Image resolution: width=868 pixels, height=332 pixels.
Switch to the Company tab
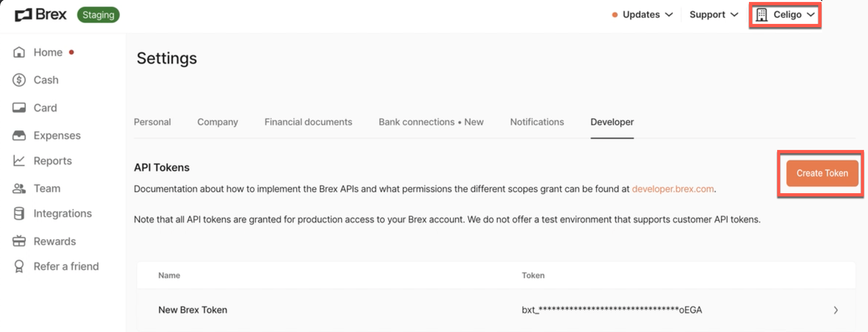point(218,122)
